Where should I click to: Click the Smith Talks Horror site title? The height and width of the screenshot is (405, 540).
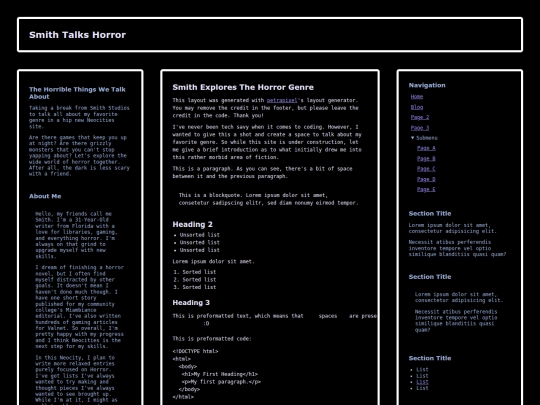[x=77, y=35]
